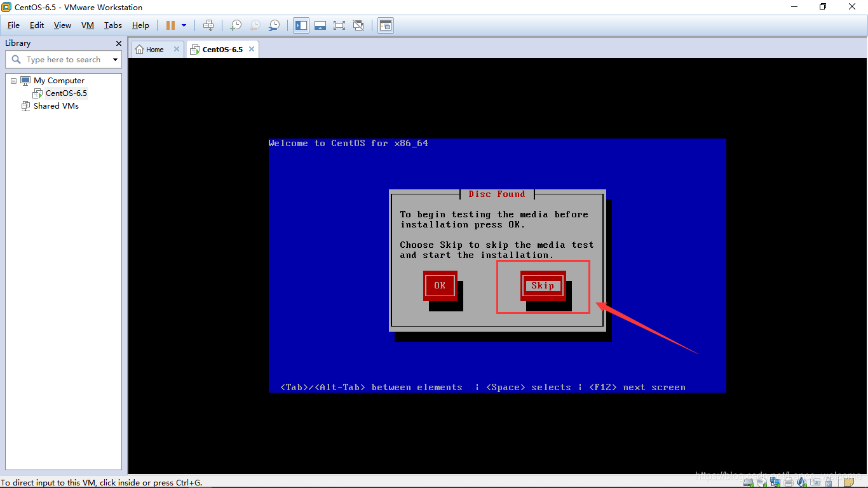Minimize the VMware Workstation window
868x488 pixels.
(x=794, y=7)
